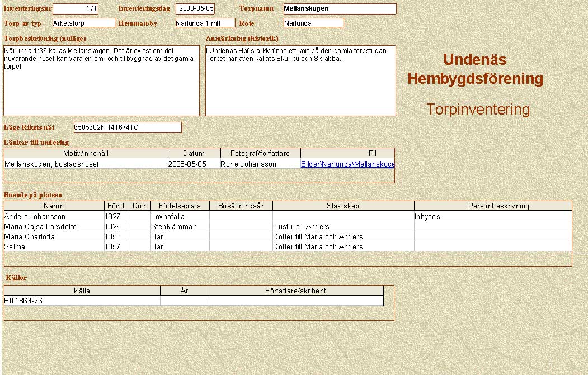This screenshot has width=588, height=375.
Task: Select the Läge Rikets nät coordinates field
Action: [128, 127]
